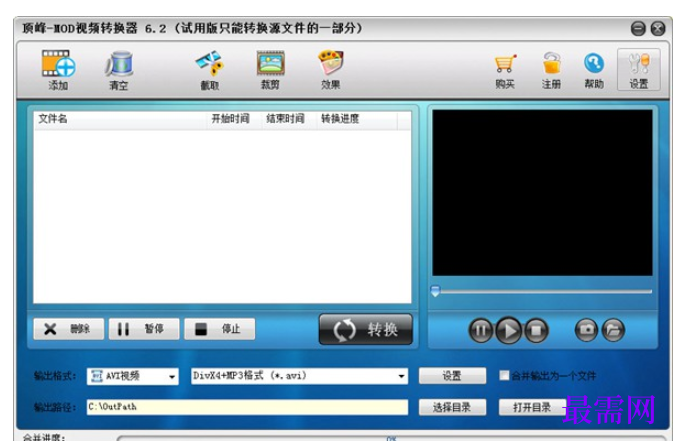Click the 暂停 (Pause) conversion button

coord(144,329)
